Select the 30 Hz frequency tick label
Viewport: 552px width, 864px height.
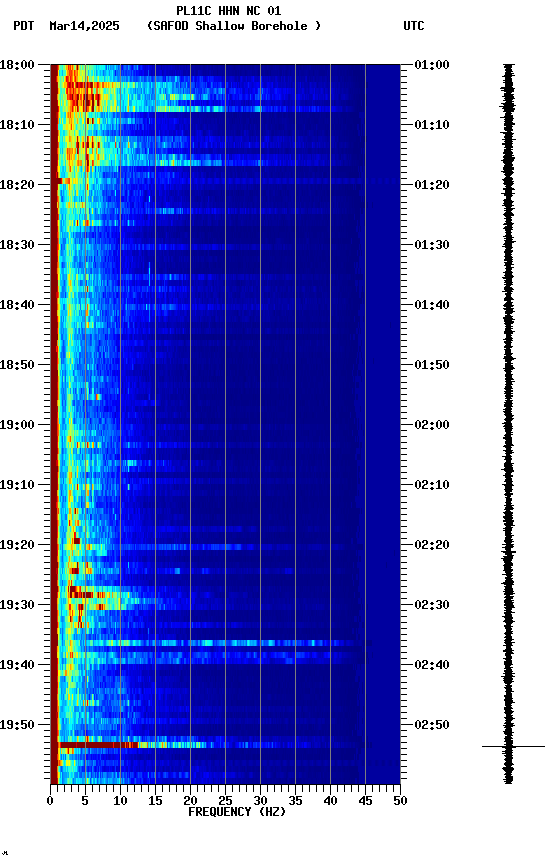pos(260,801)
